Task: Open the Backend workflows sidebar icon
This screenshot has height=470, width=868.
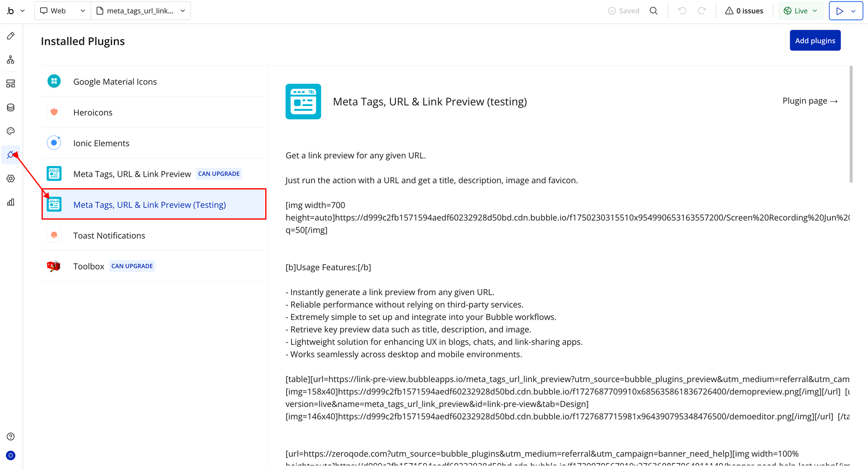Action: (11, 84)
